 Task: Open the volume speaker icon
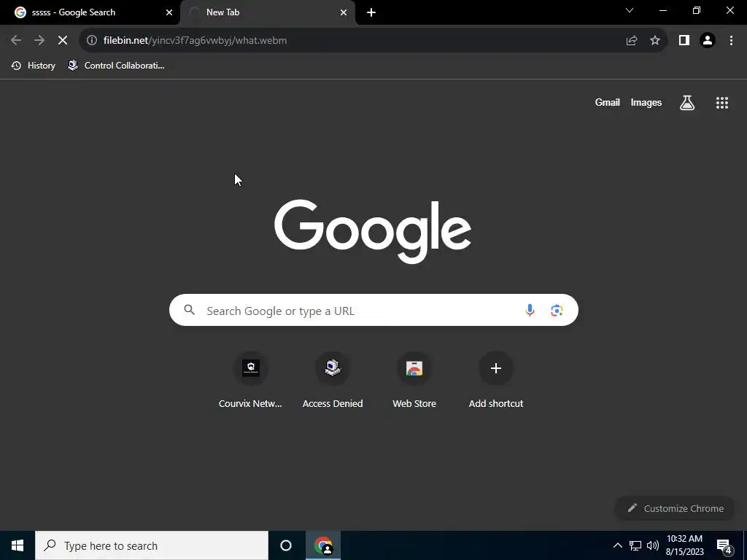pyautogui.click(x=653, y=545)
